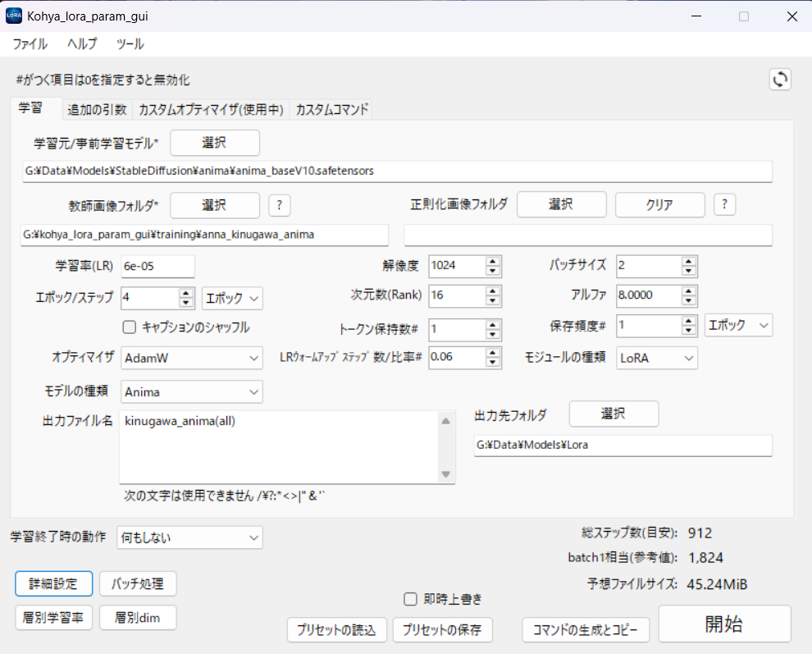Click the G:¥Data¥Models¥Lora output path field
The height and width of the screenshot is (654, 812).
coord(623,445)
